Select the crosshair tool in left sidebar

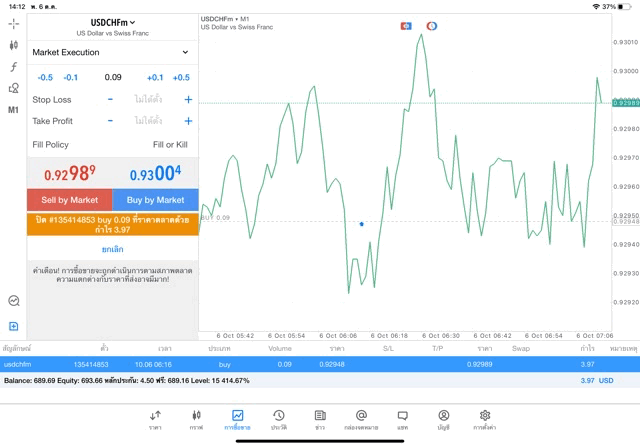13,24
